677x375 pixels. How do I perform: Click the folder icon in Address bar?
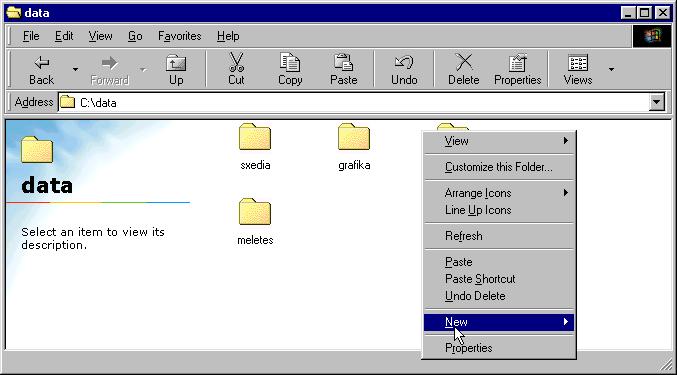coord(67,102)
